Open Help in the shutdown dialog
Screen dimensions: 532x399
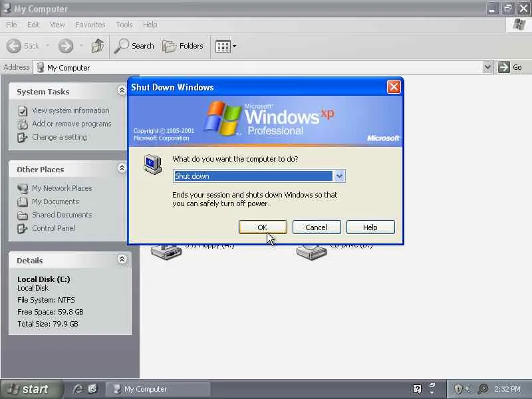pyautogui.click(x=370, y=227)
